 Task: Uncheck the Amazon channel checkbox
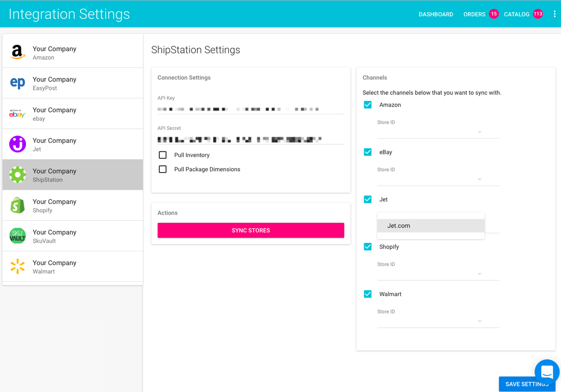click(x=368, y=105)
